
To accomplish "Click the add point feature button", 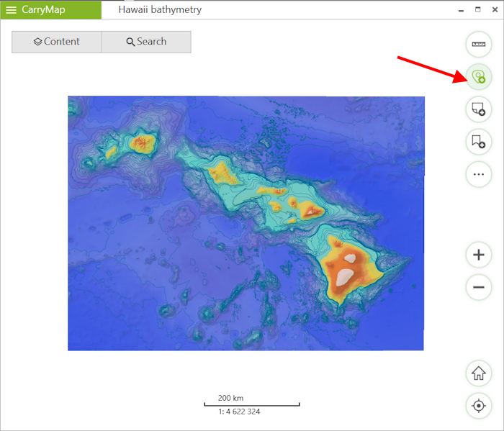I will 478,76.
